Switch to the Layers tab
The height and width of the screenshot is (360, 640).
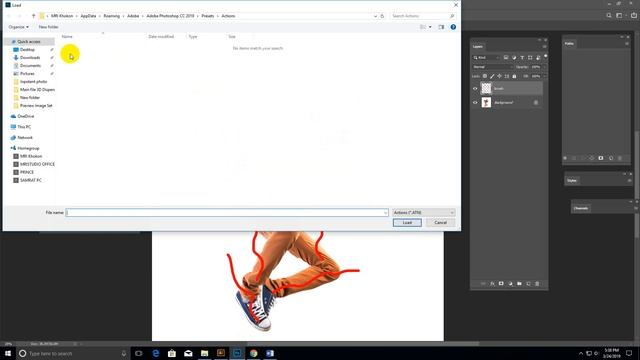[478, 47]
